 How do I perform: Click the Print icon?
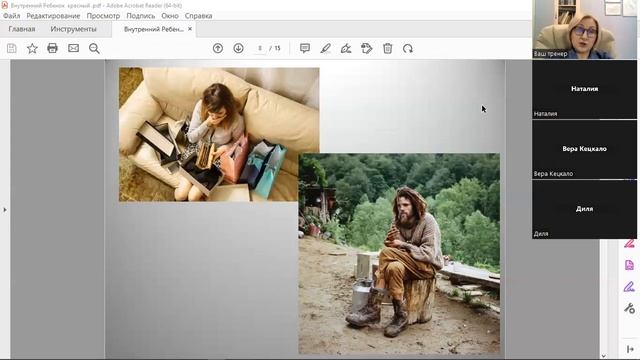(x=53, y=48)
